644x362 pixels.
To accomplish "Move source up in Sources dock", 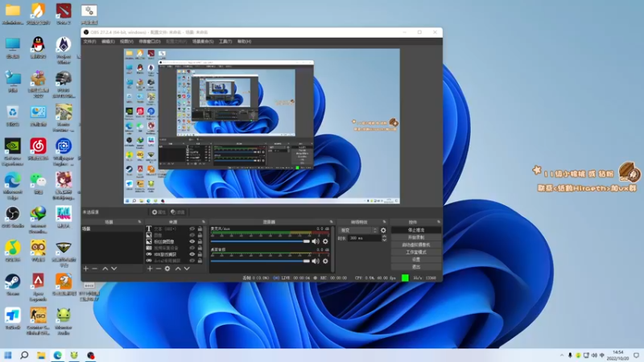I will coord(178,269).
